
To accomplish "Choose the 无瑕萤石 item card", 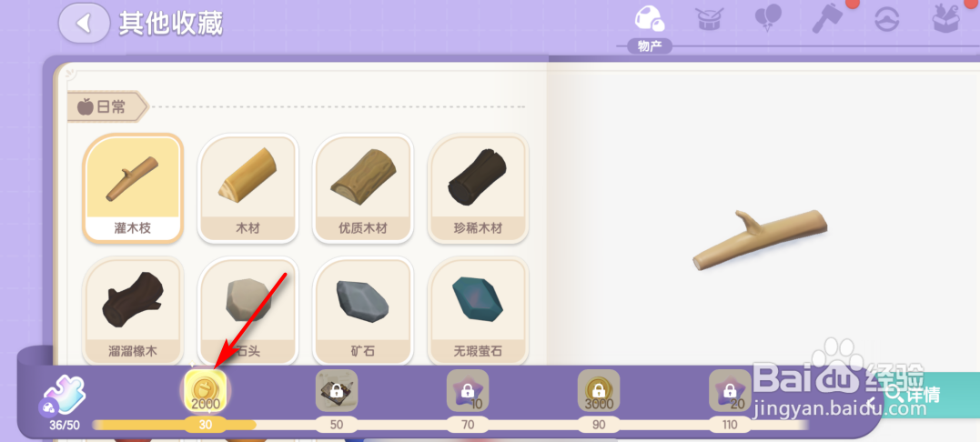I will tap(478, 310).
